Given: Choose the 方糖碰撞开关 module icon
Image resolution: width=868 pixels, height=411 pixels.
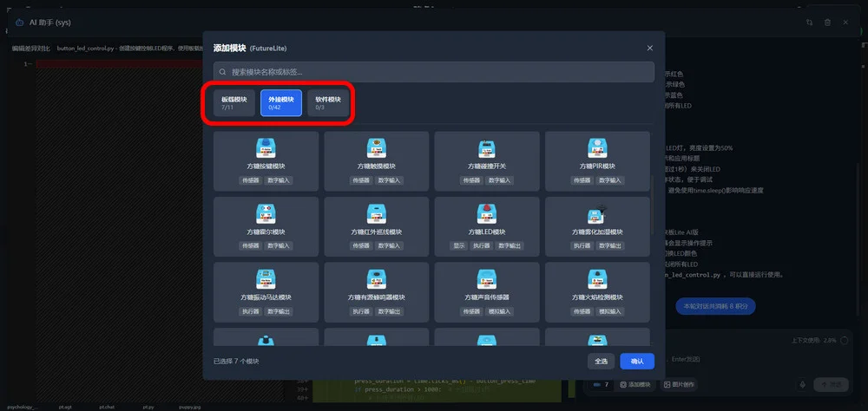Looking at the screenshot, I should [486, 148].
